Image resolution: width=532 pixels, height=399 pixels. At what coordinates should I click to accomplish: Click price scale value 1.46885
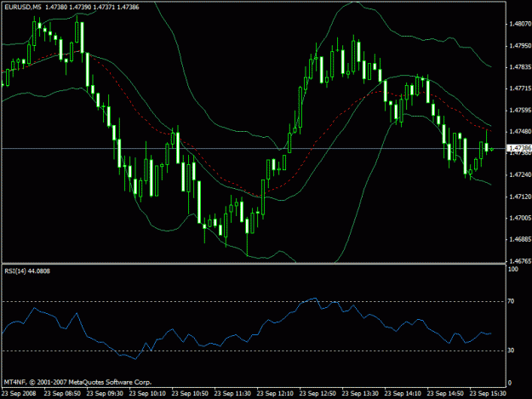pyautogui.click(x=520, y=239)
